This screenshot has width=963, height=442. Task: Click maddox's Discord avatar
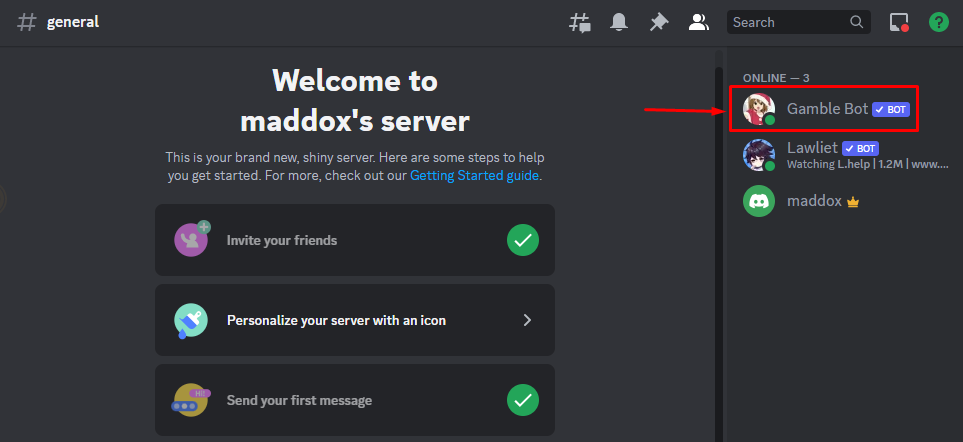click(x=759, y=201)
